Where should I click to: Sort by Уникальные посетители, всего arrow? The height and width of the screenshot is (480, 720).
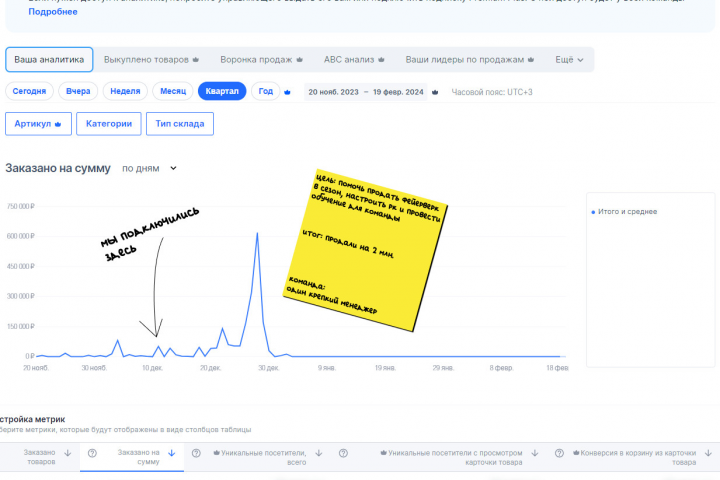coord(319,453)
